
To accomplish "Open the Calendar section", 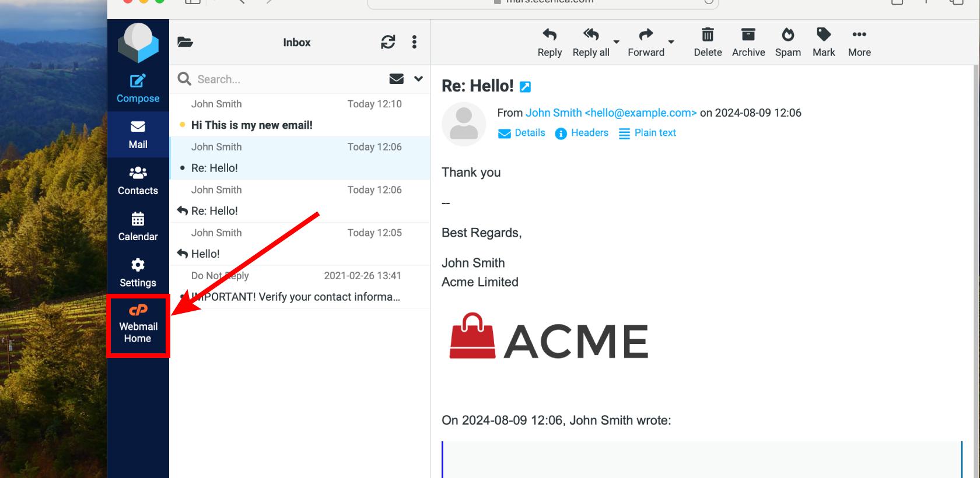I will pos(138,227).
